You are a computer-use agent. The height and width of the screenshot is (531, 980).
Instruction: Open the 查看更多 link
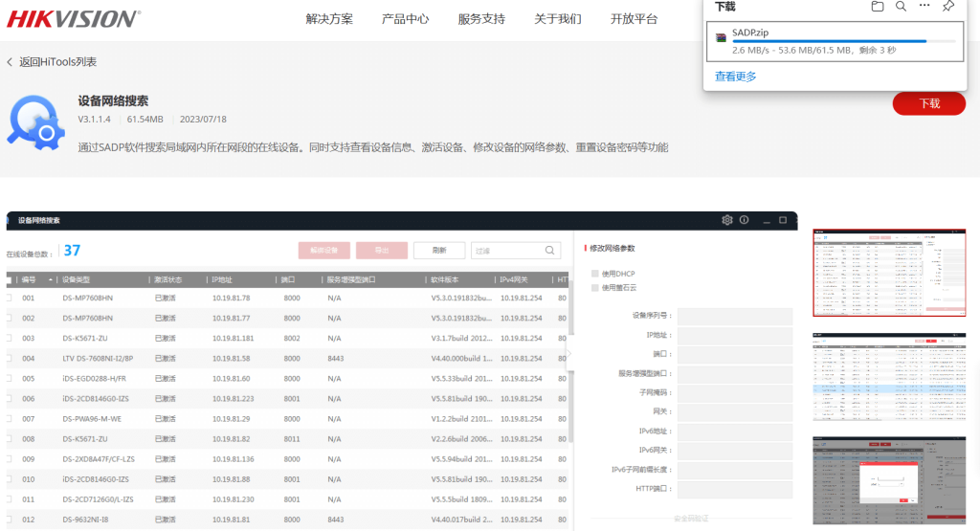point(736,77)
